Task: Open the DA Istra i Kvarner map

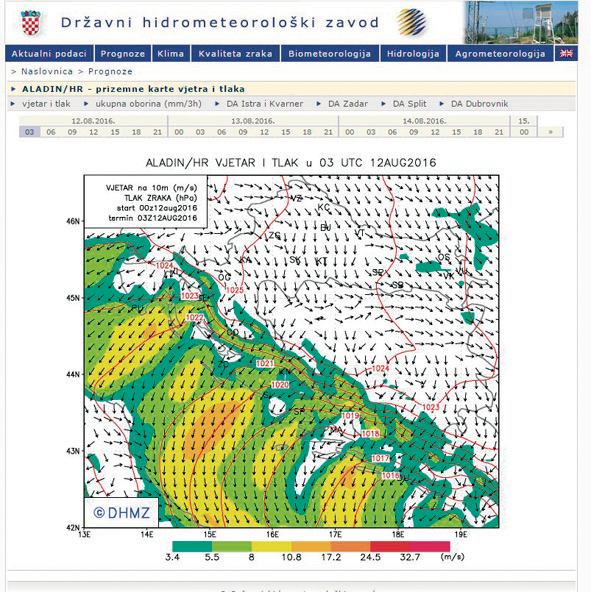Action: coord(265,104)
